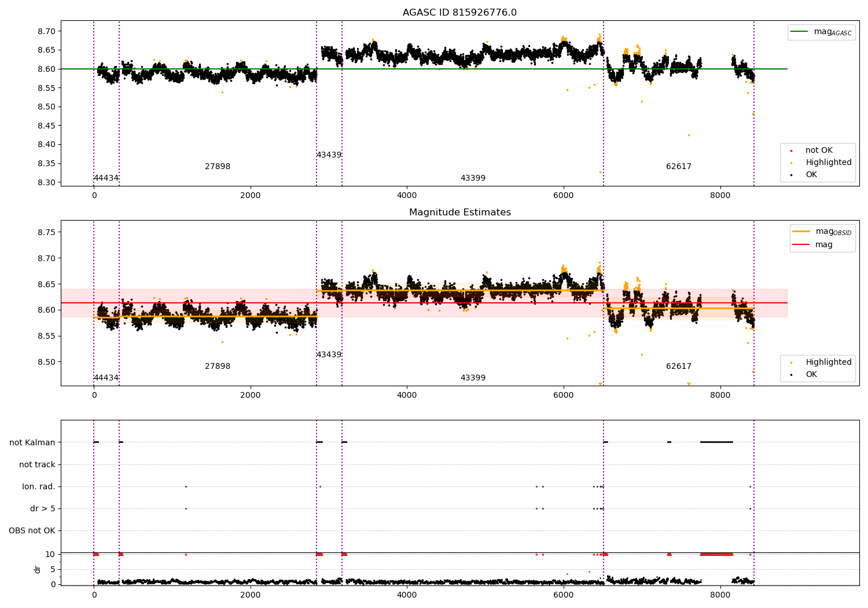Click OBSID label 27898 in Magnitude Estimates plot

[x=218, y=367]
